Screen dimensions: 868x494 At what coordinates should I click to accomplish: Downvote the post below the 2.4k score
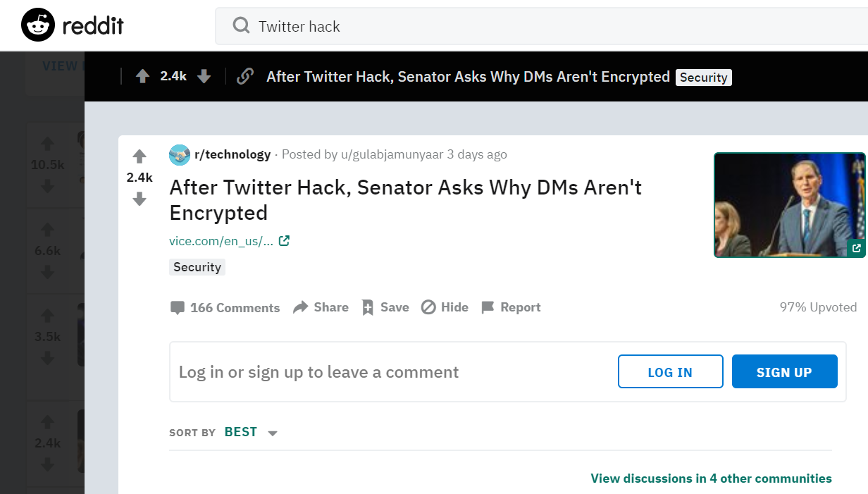click(x=139, y=199)
